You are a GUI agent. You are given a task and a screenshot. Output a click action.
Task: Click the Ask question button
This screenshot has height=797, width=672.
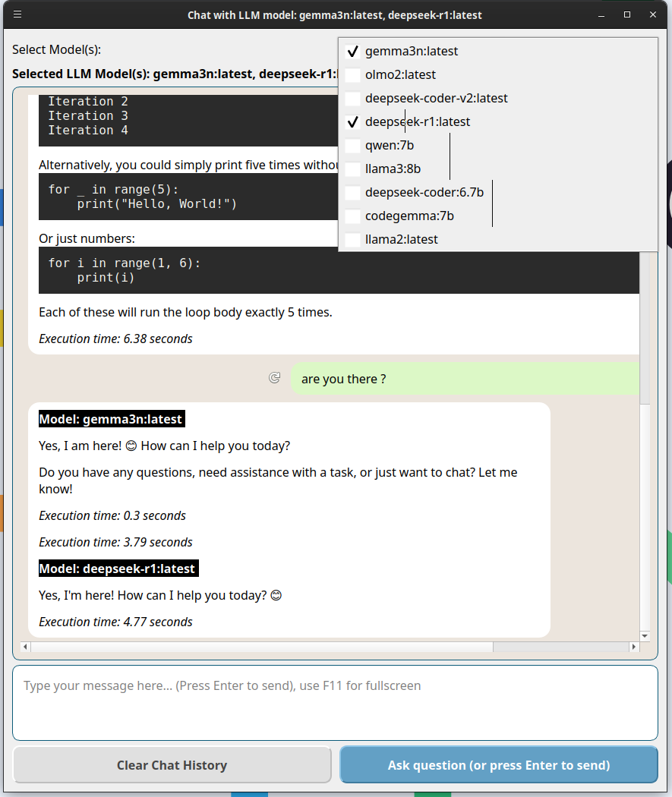click(499, 765)
